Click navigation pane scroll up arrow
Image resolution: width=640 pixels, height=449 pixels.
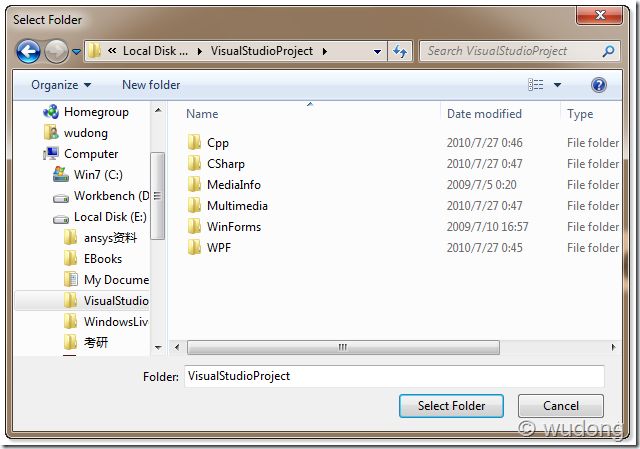158,110
